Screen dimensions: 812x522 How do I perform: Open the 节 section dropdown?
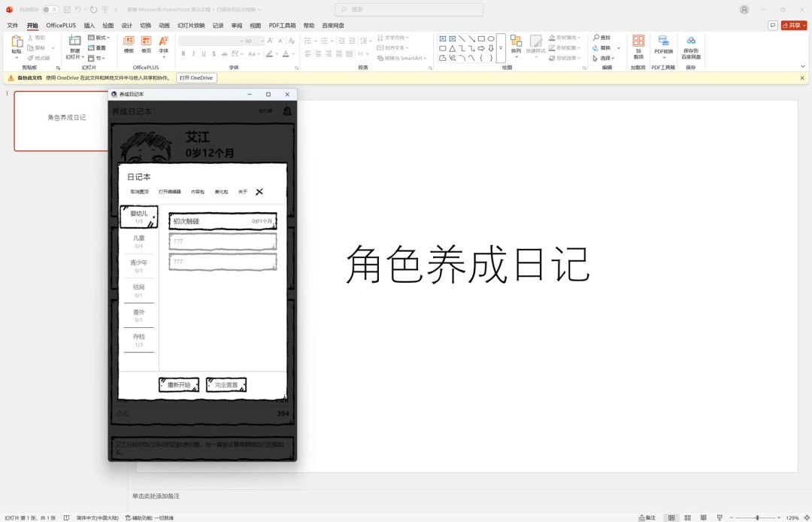tap(96, 58)
